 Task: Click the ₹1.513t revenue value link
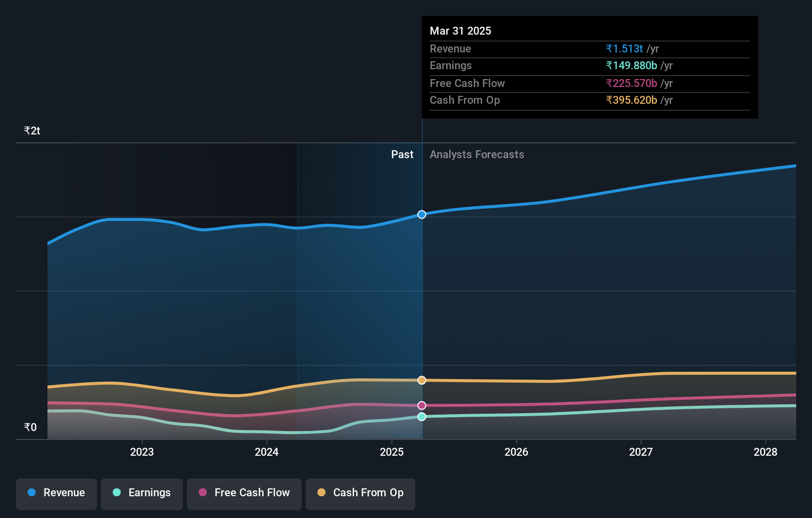pos(624,48)
